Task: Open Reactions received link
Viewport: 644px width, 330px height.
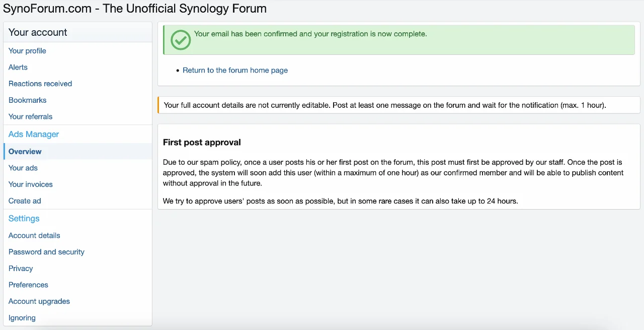Action: point(40,84)
